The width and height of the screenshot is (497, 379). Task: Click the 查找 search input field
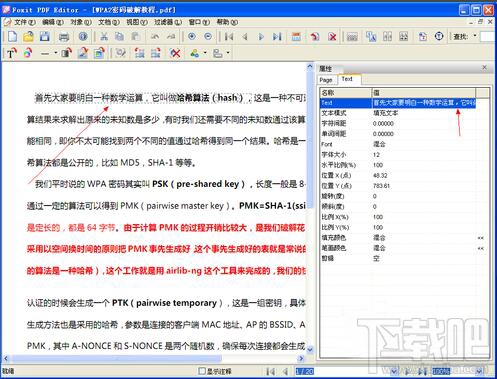pos(488,36)
